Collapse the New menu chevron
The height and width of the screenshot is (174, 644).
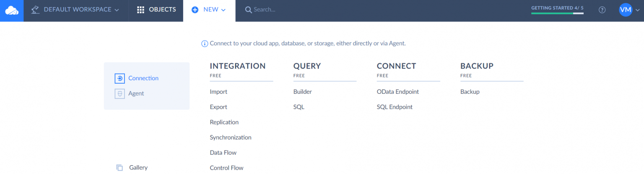[x=223, y=10]
